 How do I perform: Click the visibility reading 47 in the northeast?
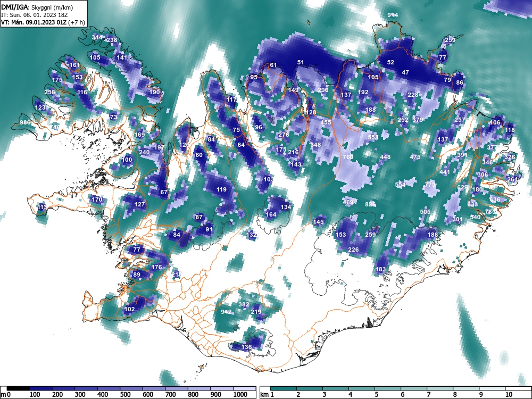405,72
